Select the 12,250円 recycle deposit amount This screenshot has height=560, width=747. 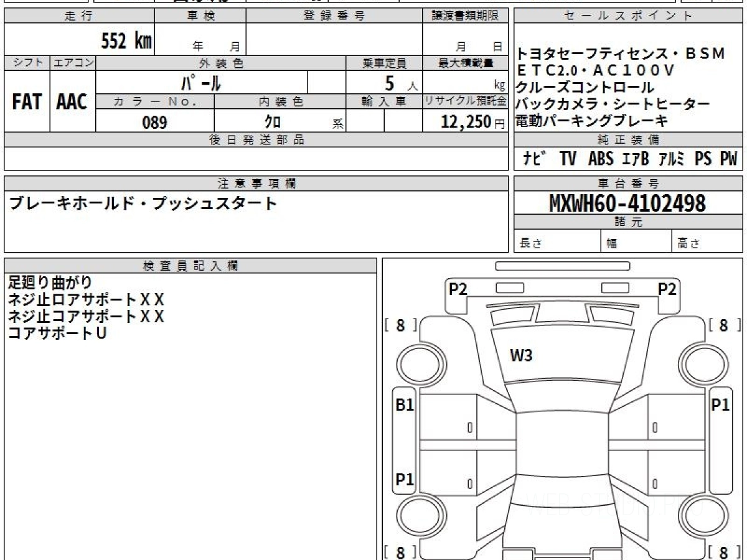pos(473,122)
